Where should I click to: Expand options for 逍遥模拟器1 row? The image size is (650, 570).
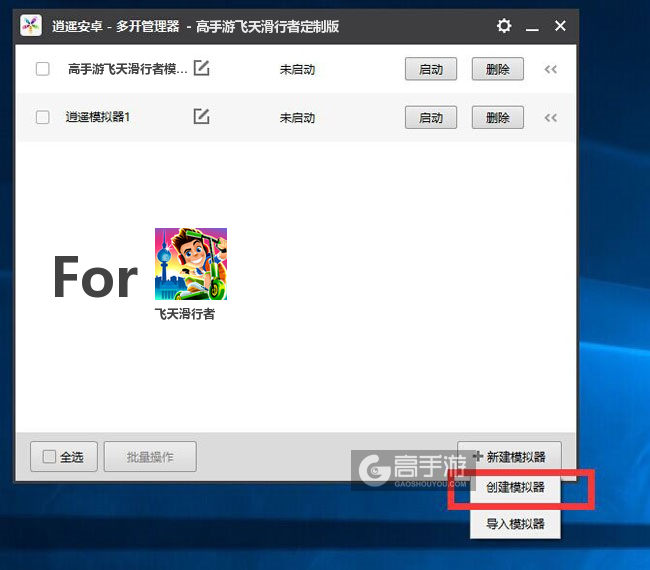coord(551,118)
